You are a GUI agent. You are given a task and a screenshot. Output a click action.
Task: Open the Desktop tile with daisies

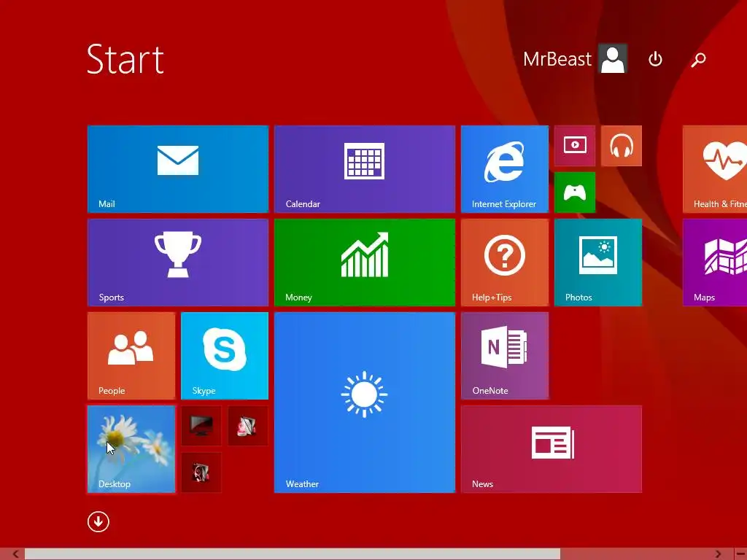point(131,449)
